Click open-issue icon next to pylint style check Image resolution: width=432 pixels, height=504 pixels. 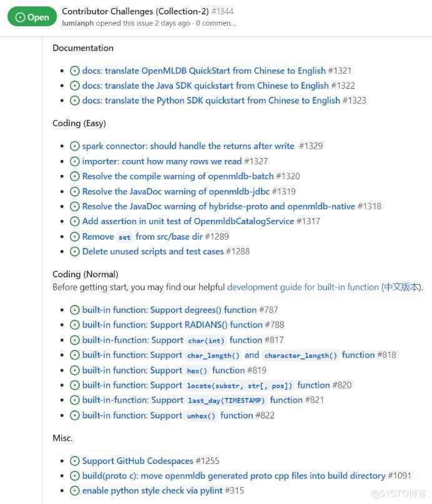(x=74, y=491)
